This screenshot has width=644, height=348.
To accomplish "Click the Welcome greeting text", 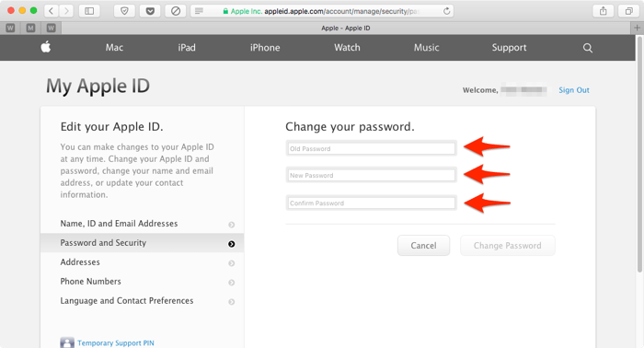I will pos(480,90).
